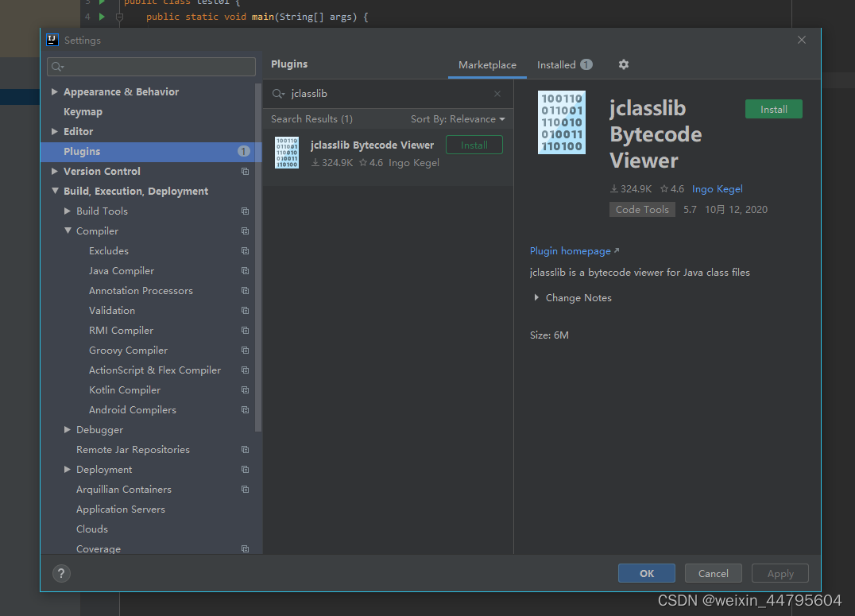Click the project-level icon next to Annotation Processors
This screenshot has height=616, width=855.
click(x=245, y=291)
